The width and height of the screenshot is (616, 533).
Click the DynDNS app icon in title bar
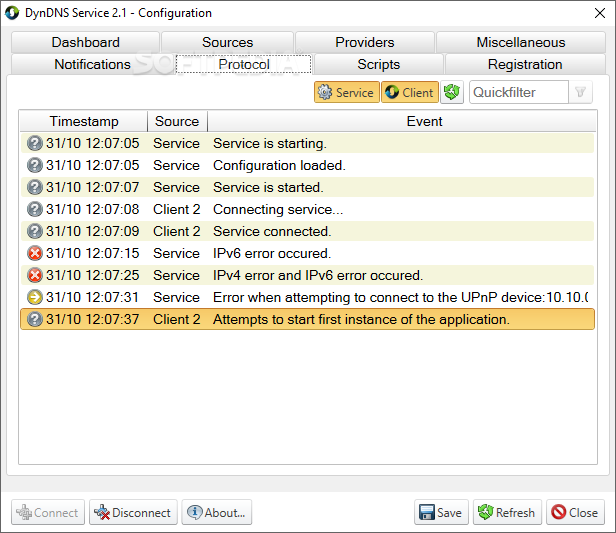pos(12,13)
